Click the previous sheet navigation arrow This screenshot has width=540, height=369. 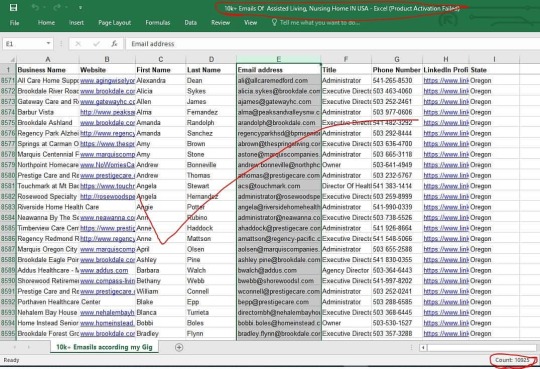[x=14, y=347]
